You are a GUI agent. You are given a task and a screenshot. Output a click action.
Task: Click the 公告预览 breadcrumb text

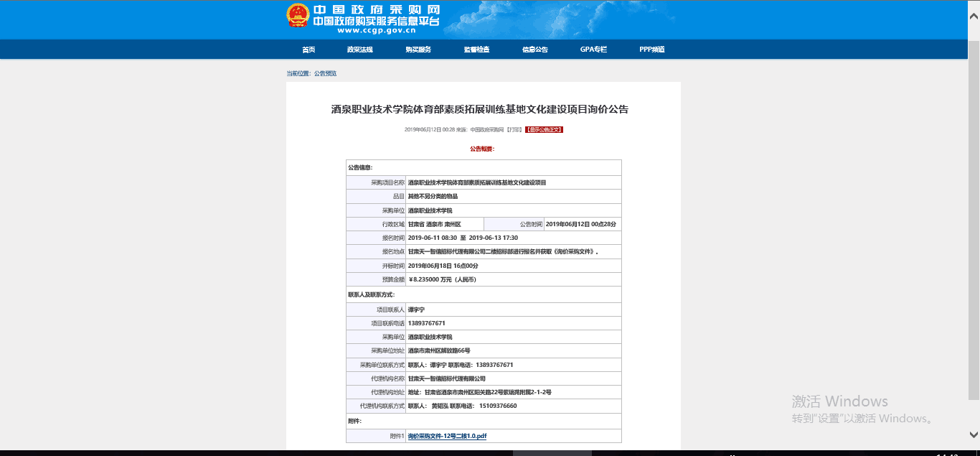tap(325, 73)
